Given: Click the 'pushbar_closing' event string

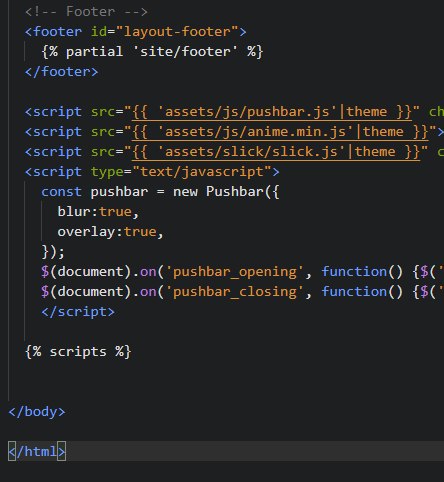Looking at the screenshot, I should [235, 292].
